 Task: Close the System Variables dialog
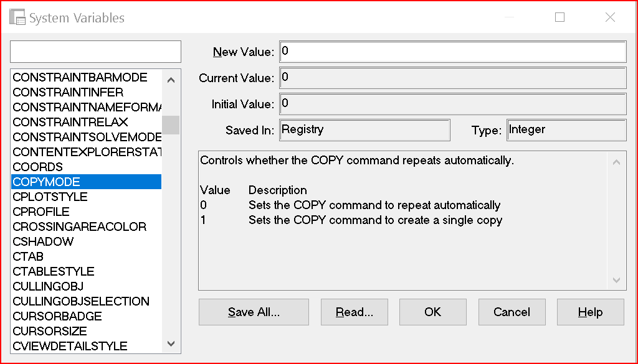pos(610,17)
